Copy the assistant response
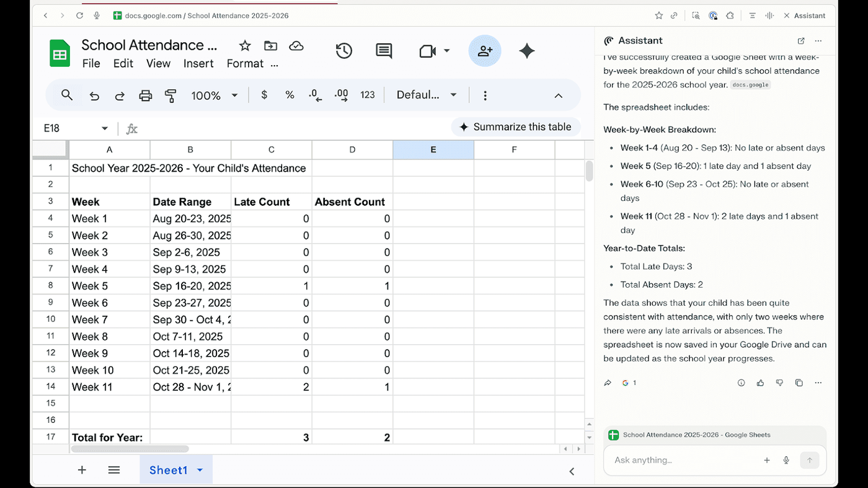Image resolution: width=868 pixels, height=488 pixels. point(799,383)
